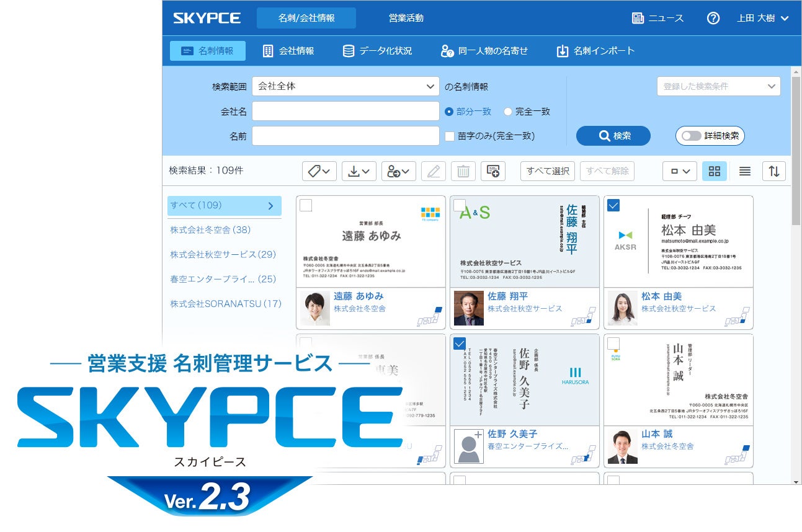
Task: Filter by 株式会社冬空舎 (38) in sidebar
Action: click(210, 230)
